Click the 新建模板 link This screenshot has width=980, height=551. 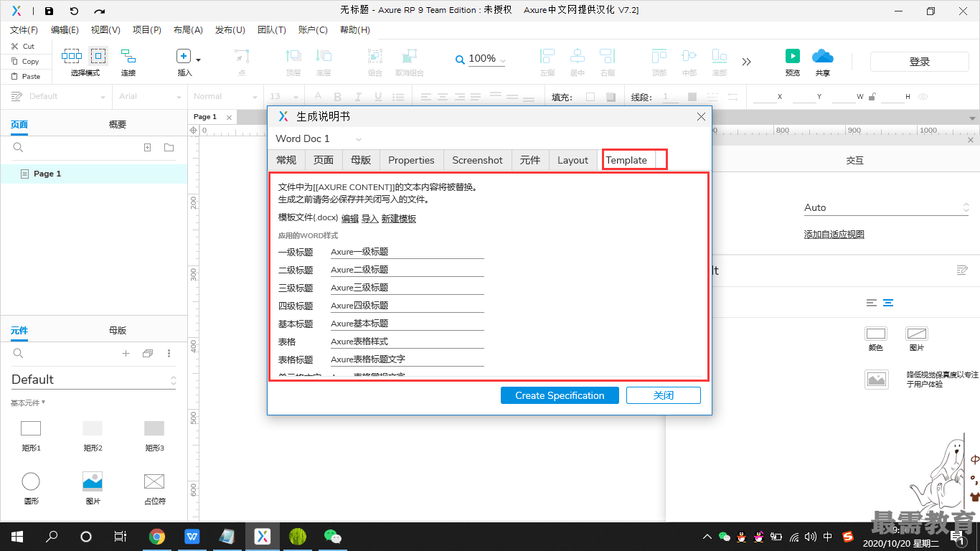pyautogui.click(x=399, y=219)
